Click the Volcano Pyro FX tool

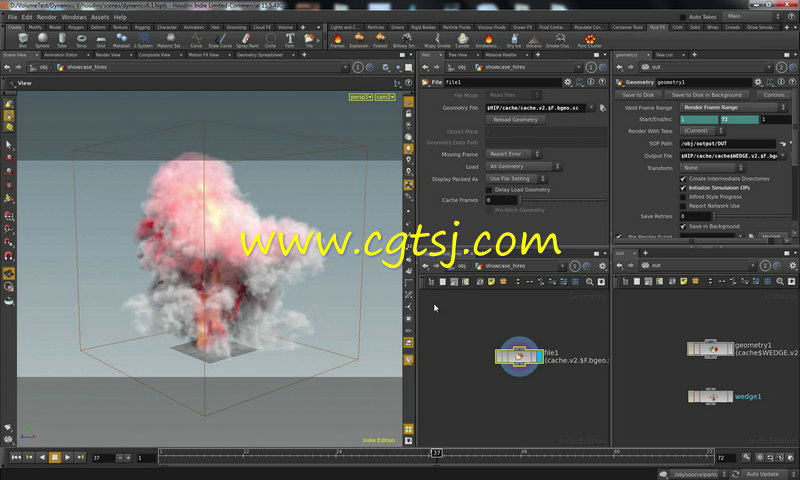[534, 40]
